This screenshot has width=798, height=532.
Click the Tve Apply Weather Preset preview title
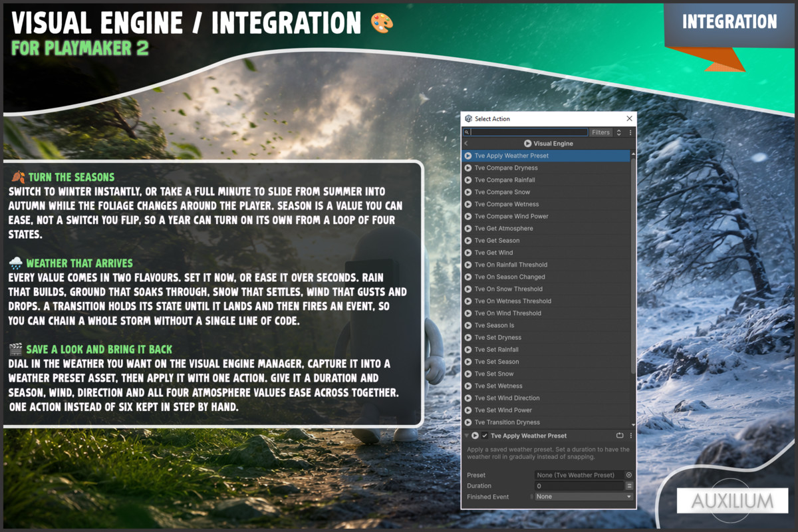[529, 436]
